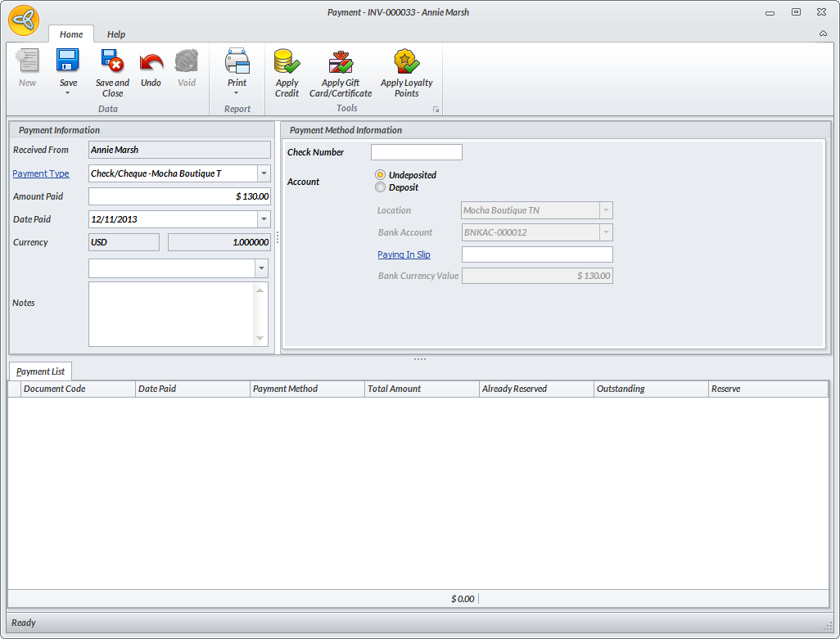This screenshot has width=840, height=639.
Task: Click Apply Loyalty Points icon
Action: [x=406, y=62]
